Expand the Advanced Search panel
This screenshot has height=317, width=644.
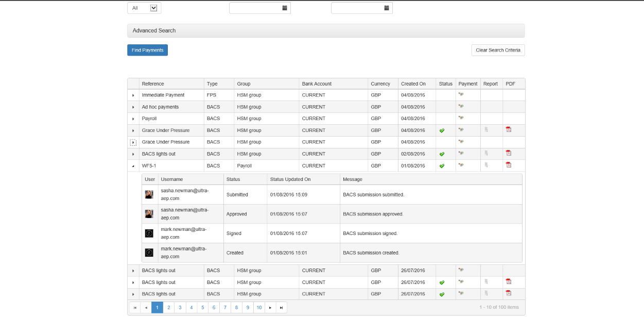325,30
